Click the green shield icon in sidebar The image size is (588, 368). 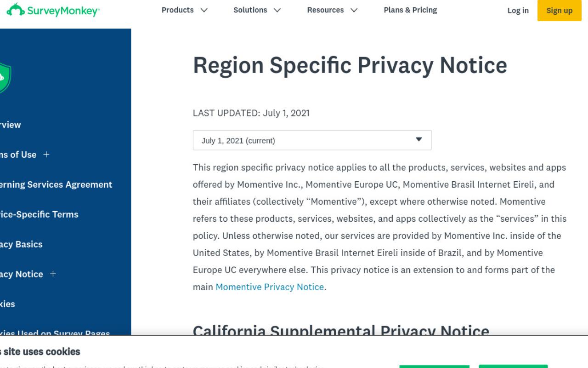pyautogui.click(x=5, y=78)
